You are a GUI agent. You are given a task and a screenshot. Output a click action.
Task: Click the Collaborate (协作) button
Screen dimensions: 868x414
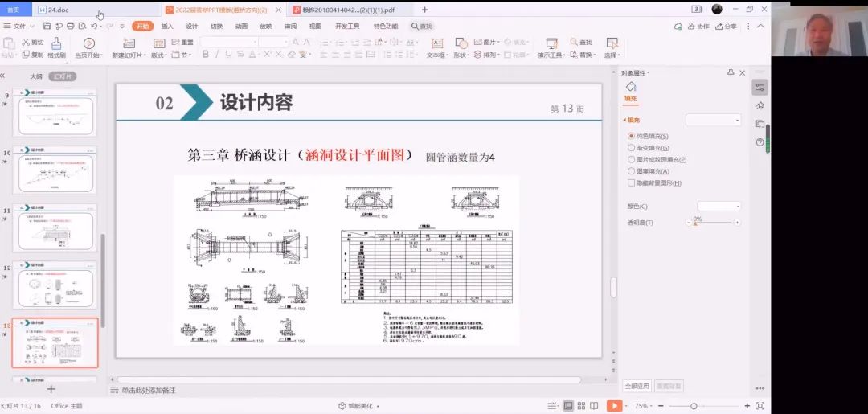tap(698, 26)
